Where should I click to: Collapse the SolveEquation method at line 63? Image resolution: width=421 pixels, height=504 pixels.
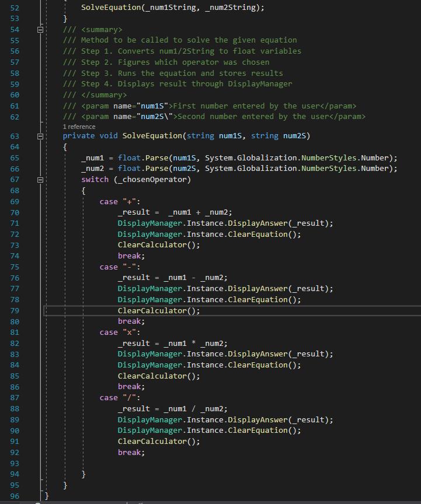[x=40, y=136]
